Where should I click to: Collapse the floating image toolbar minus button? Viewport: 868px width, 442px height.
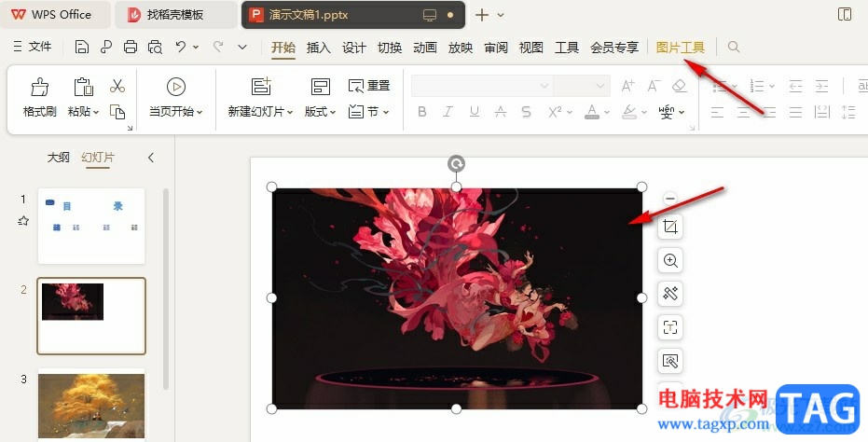coord(670,199)
